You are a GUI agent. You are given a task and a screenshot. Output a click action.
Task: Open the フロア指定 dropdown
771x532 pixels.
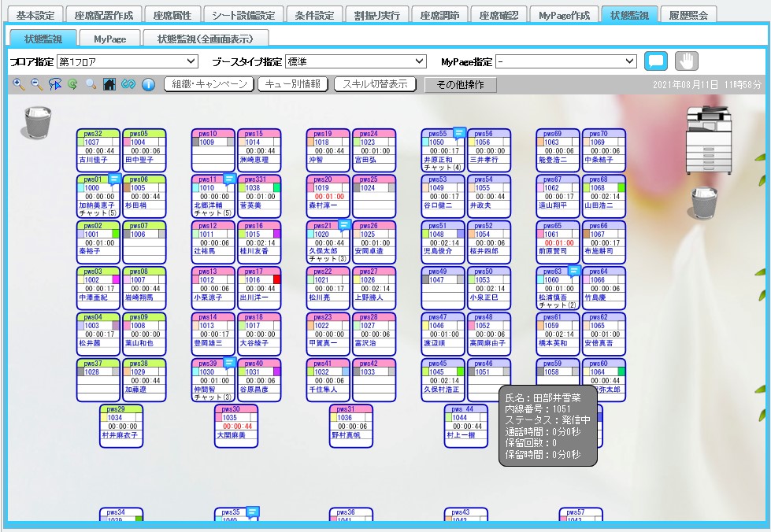tap(127, 61)
